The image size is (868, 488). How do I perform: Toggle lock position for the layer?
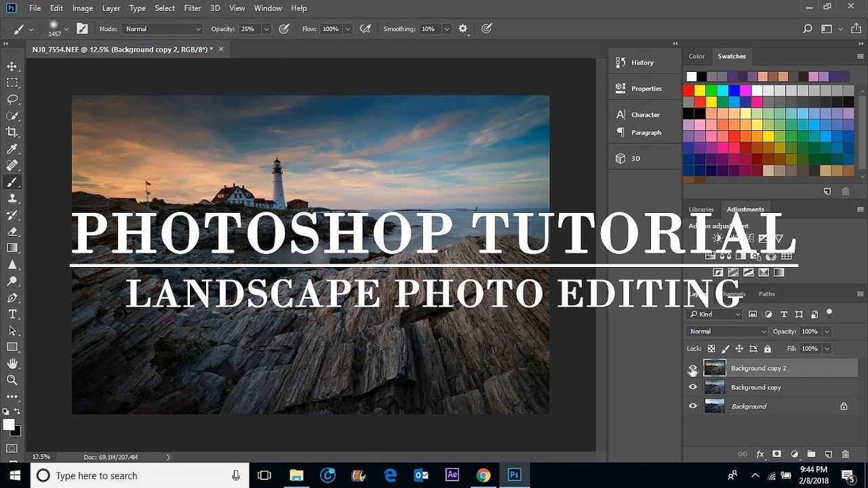coord(739,349)
